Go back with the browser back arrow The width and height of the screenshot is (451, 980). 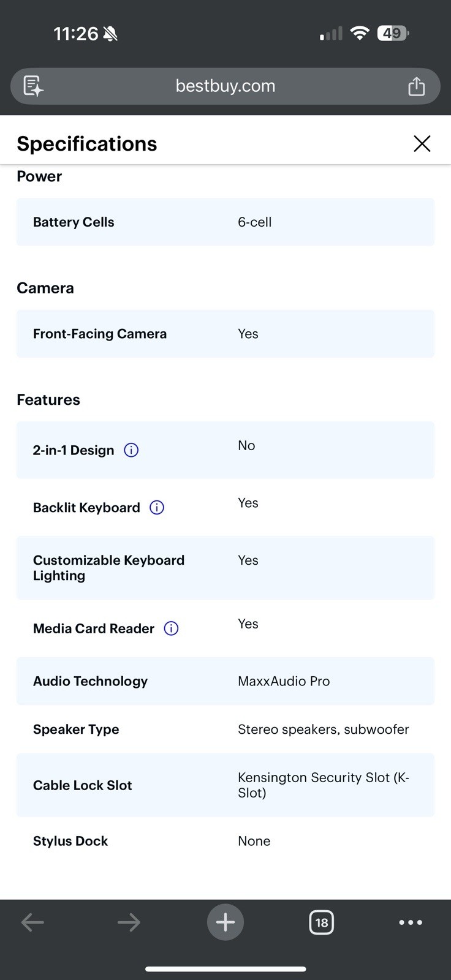click(32, 922)
